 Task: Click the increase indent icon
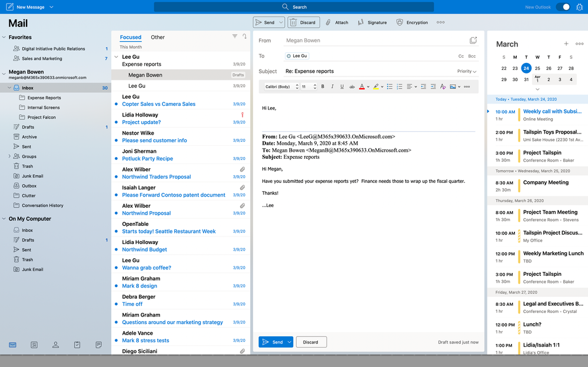433,86
